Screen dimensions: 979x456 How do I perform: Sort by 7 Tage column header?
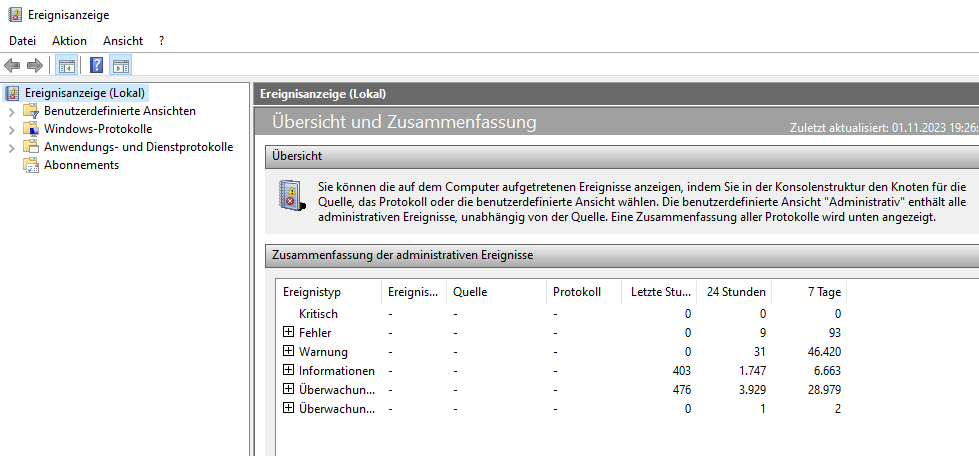coord(809,292)
